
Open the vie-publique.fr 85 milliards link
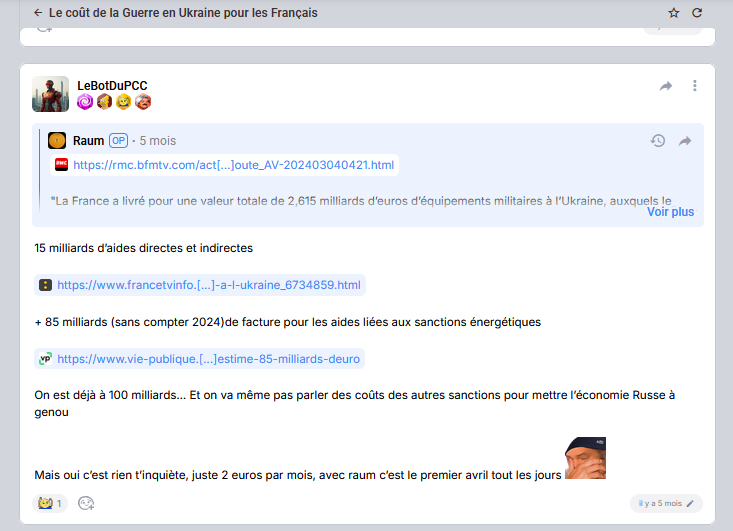[208, 358]
